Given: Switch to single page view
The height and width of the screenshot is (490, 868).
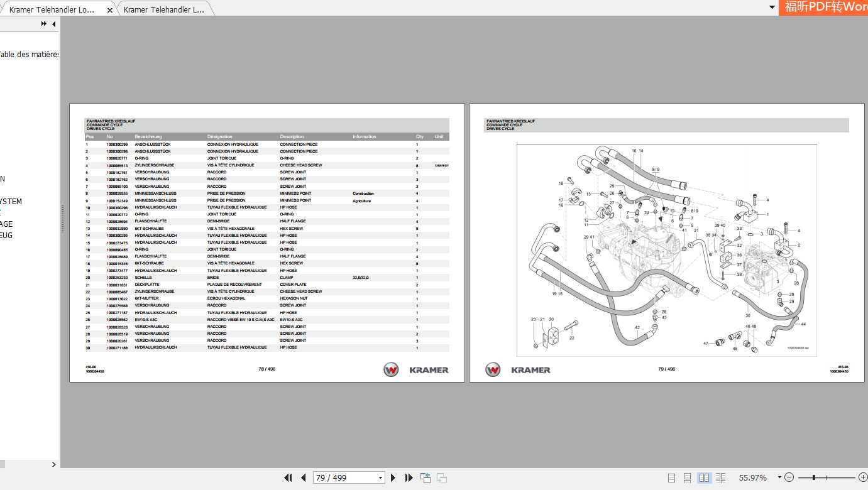Looking at the screenshot, I should pyautogui.click(x=671, y=478).
